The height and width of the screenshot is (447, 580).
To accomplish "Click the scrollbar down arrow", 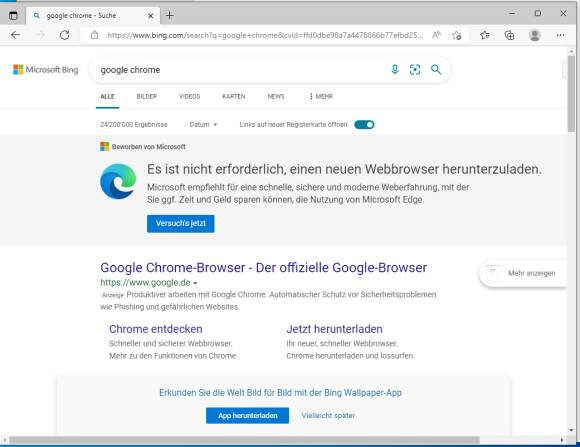I will [571, 430].
